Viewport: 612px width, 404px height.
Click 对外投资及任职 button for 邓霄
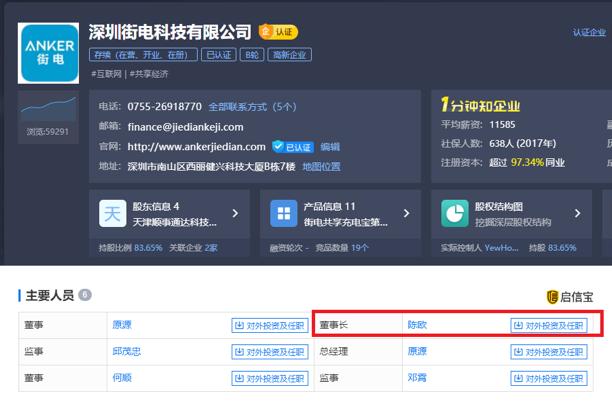[549, 378]
